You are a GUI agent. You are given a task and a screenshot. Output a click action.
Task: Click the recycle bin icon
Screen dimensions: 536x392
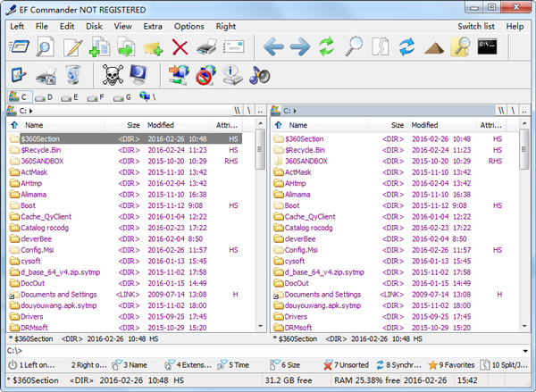[73, 75]
